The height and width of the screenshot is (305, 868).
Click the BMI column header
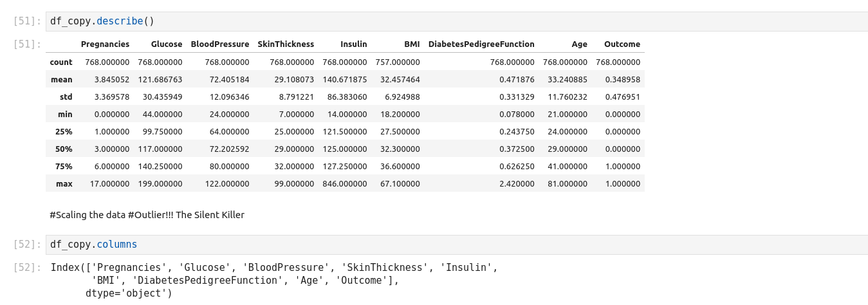pyautogui.click(x=412, y=44)
